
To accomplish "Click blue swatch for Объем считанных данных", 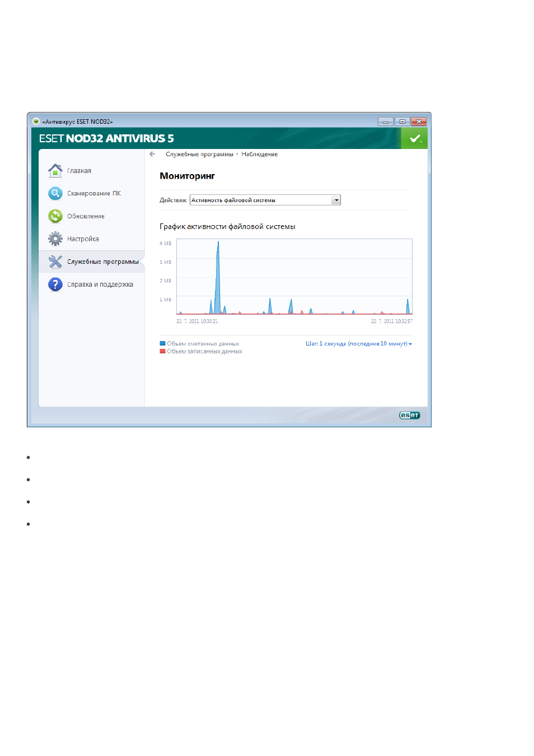I will (x=162, y=343).
